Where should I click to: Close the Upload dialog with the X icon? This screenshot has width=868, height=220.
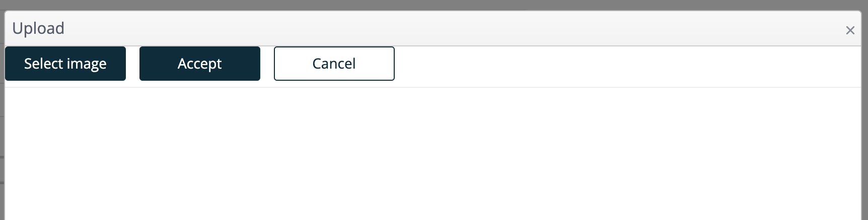[x=850, y=30]
